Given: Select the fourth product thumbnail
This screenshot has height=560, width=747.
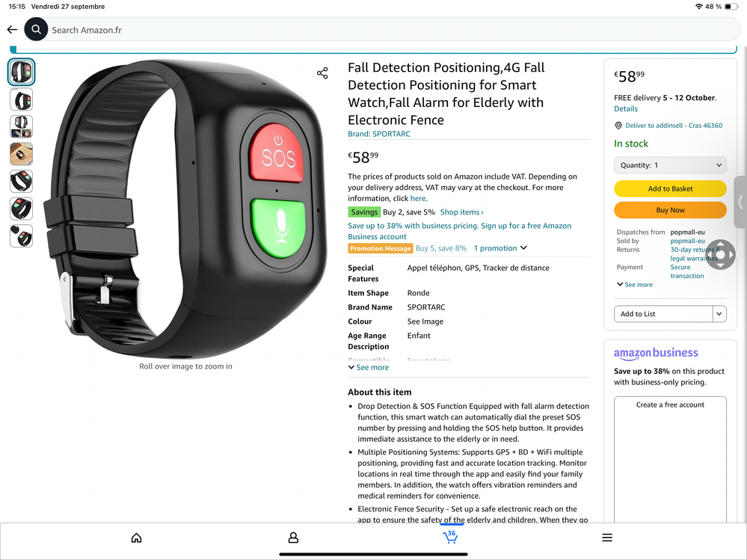Looking at the screenshot, I should point(22,154).
